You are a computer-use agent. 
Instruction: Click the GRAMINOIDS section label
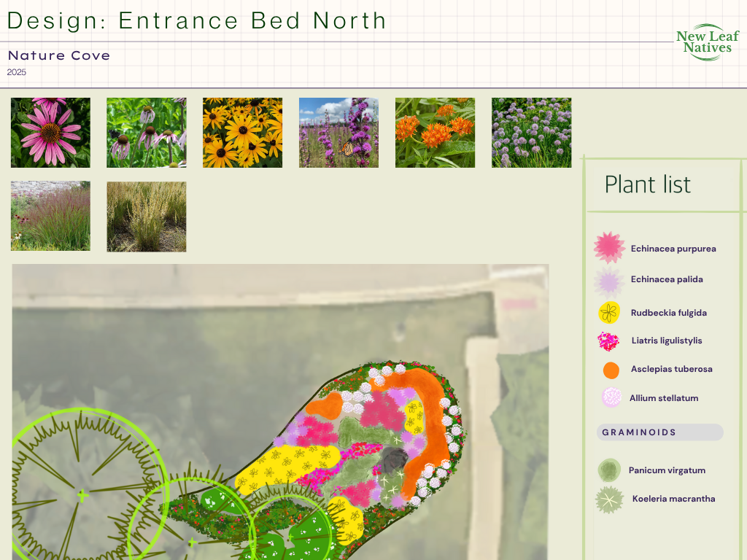click(639, 432)
